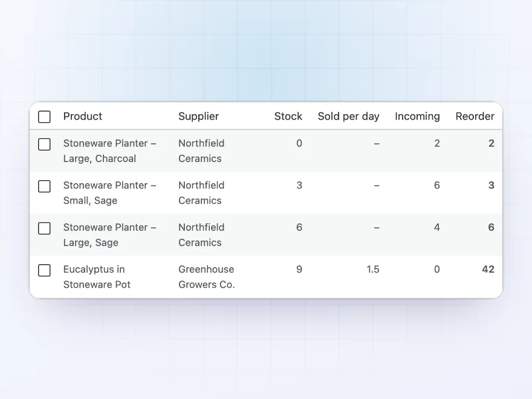Image resolution: width=532 pixels, height=399 pixels.
Task: Select the Stoneware Planter Small, Sage checkbox
Action: click(44, 186)
